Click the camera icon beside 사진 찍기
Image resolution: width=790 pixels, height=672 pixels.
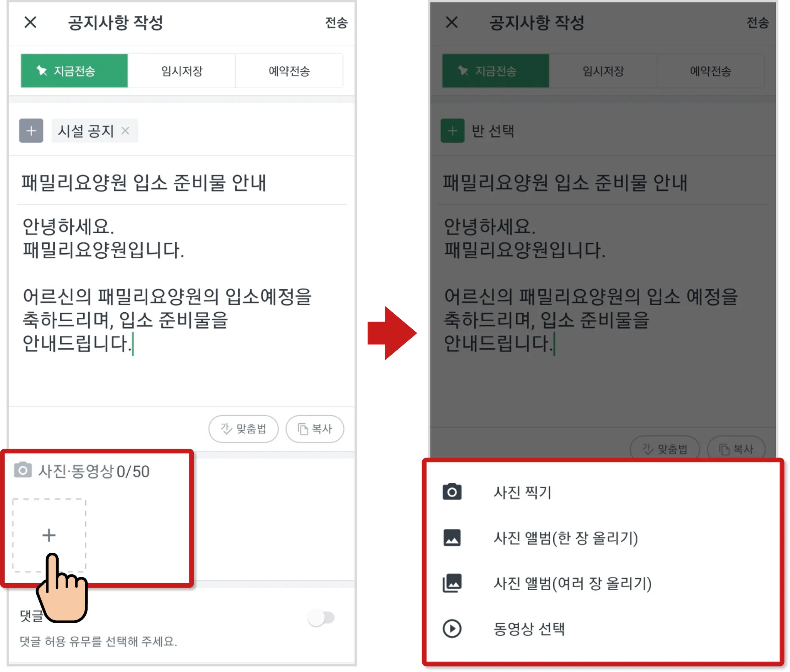(x=452, y=492)
